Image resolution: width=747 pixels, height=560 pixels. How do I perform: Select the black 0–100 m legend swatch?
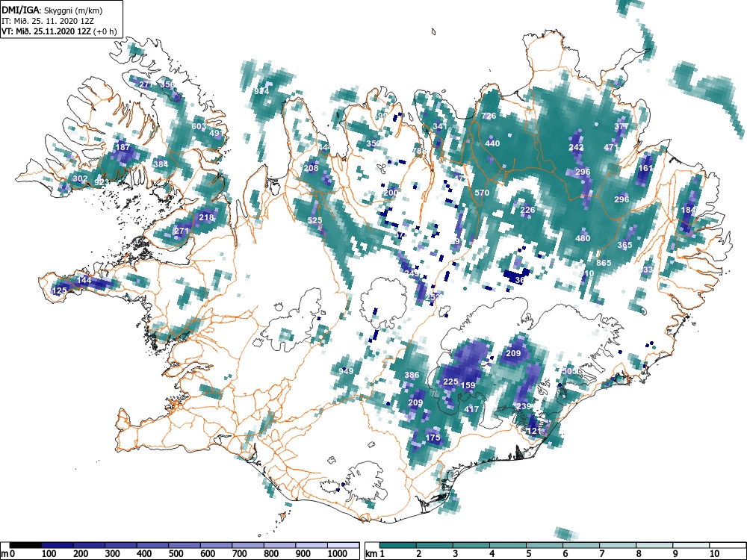(25, 545)
